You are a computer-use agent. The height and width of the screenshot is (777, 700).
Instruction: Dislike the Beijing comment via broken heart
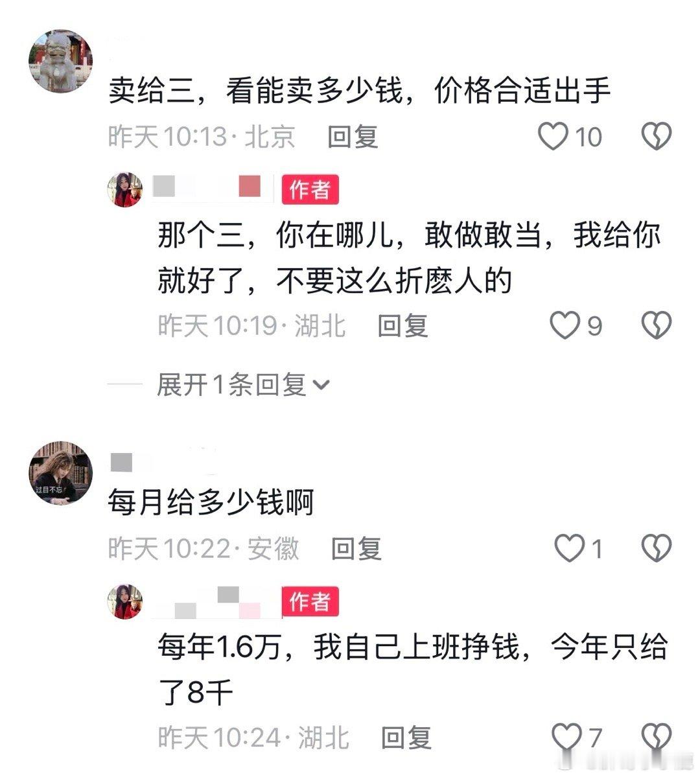657,136
